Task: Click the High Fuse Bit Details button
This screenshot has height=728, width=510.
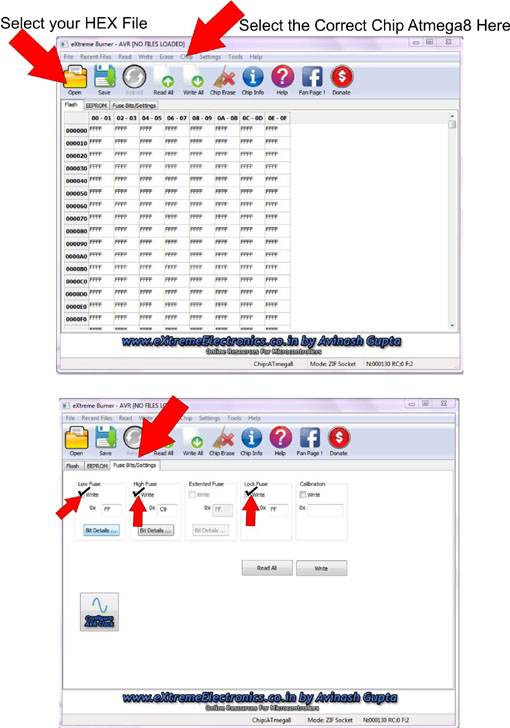Action: pos(156,530)
